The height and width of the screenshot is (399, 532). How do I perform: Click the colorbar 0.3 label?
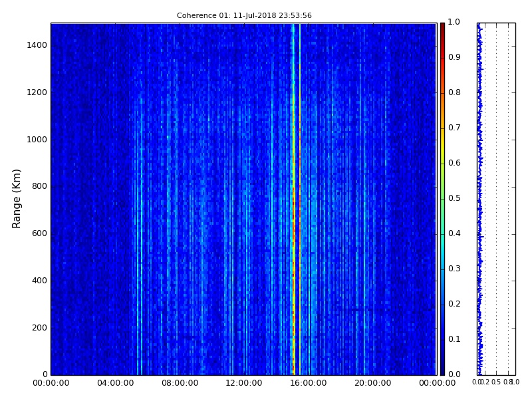[x=454, y=269]
